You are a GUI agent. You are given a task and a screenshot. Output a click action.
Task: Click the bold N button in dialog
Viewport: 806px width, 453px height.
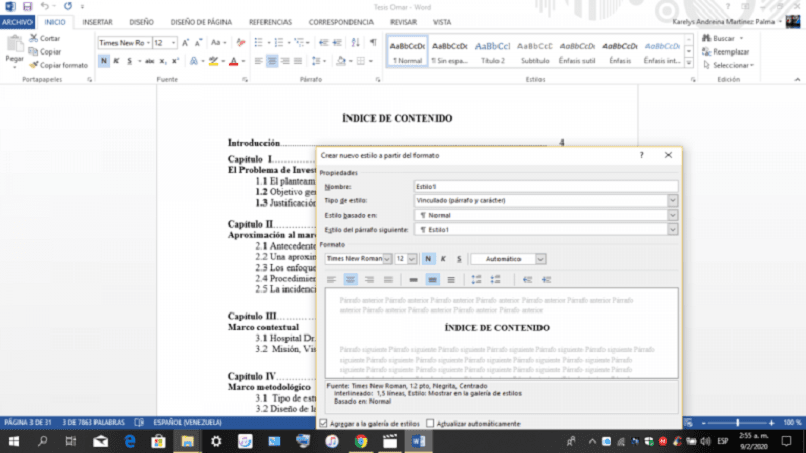point(428,259)
